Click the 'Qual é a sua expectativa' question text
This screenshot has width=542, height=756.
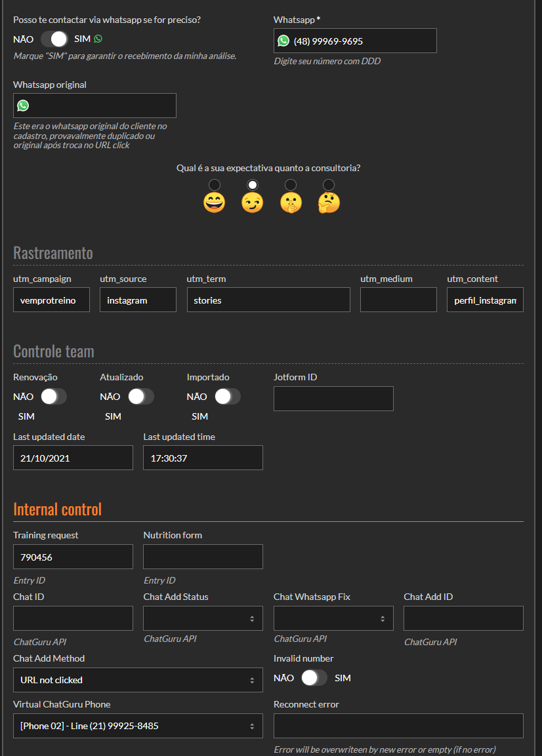(268, 169)
